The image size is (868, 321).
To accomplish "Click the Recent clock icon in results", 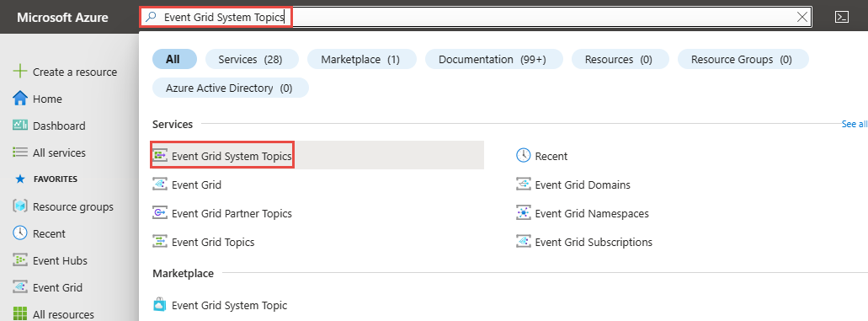I will pos(523,156).
